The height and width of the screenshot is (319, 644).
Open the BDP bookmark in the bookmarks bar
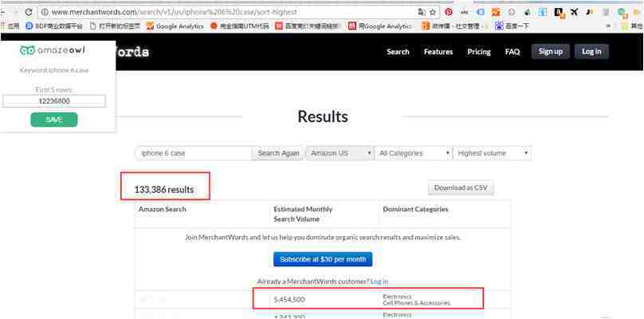point(54,26)
